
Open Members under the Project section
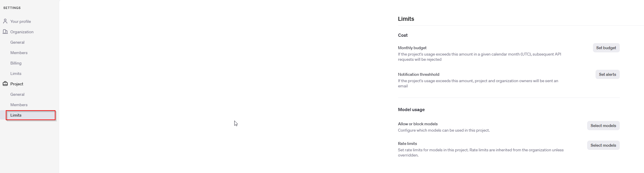pos(19,105)
